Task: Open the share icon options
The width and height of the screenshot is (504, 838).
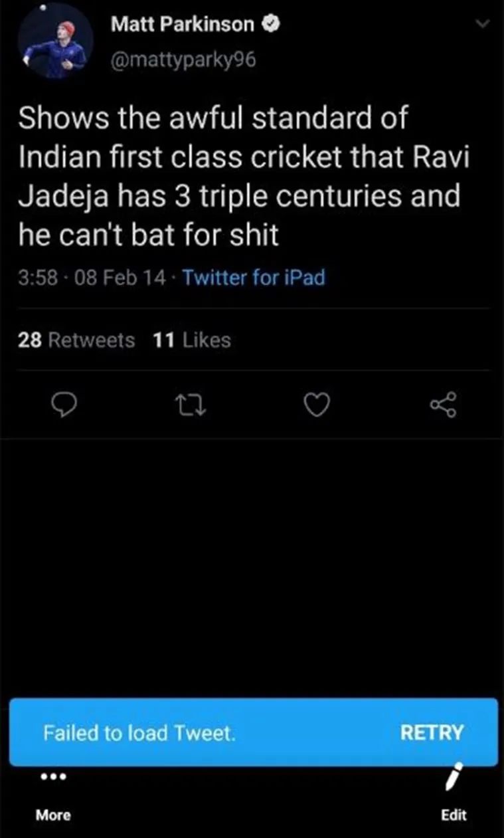Action: 444,404
